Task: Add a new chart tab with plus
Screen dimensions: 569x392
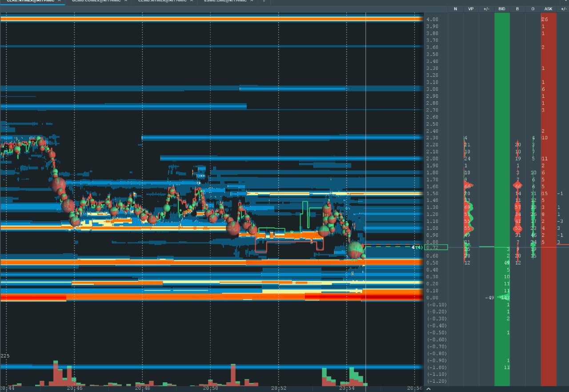Action: [264, 1]
